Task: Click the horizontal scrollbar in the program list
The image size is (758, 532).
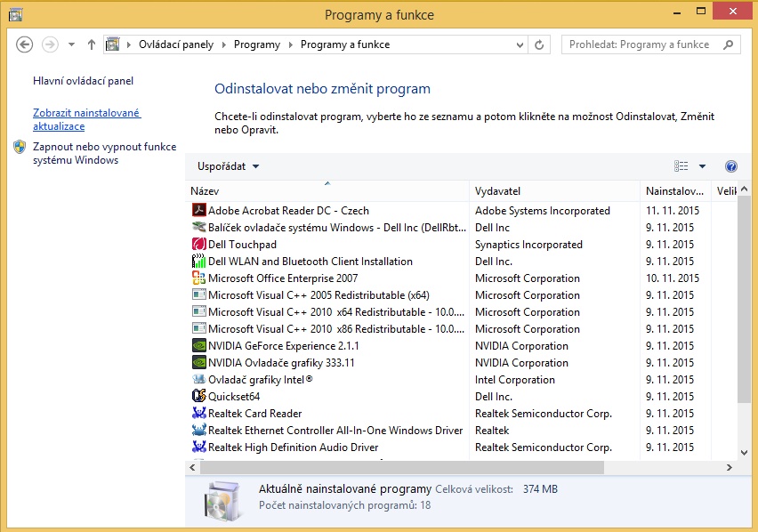Action: [402, 467]
